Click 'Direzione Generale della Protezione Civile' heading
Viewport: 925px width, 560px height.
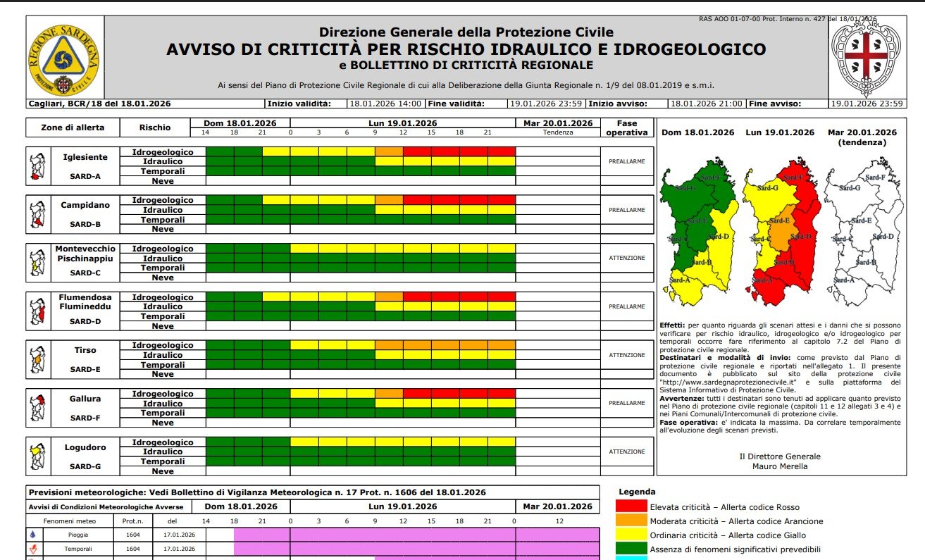point(466,32)
